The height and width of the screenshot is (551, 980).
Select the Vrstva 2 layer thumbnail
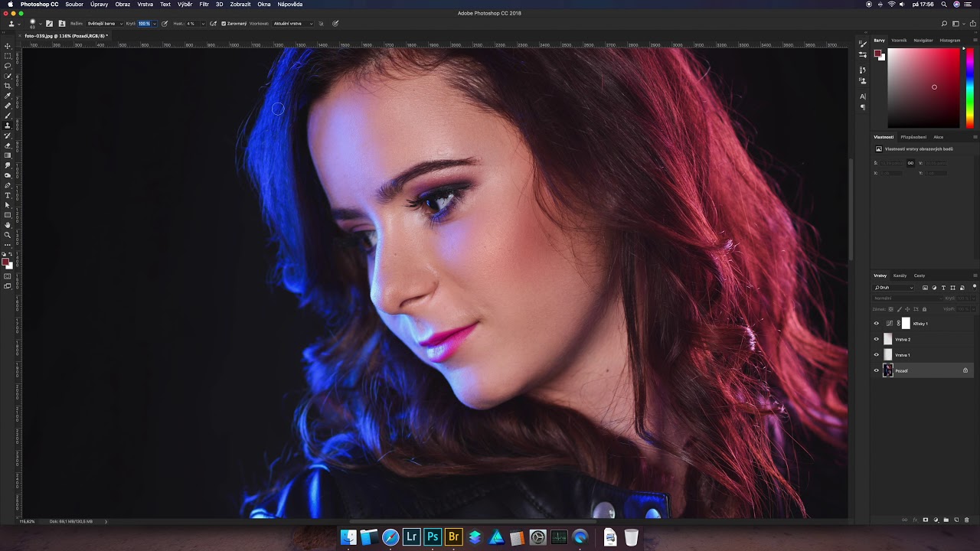[x=888, y=339]
